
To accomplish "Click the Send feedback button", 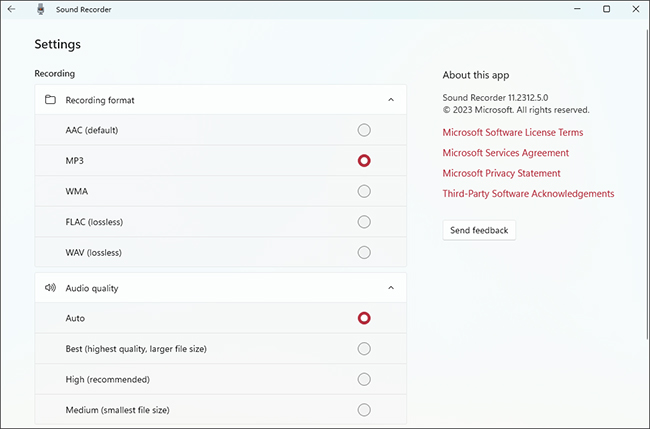I will [x=479, y=230].
